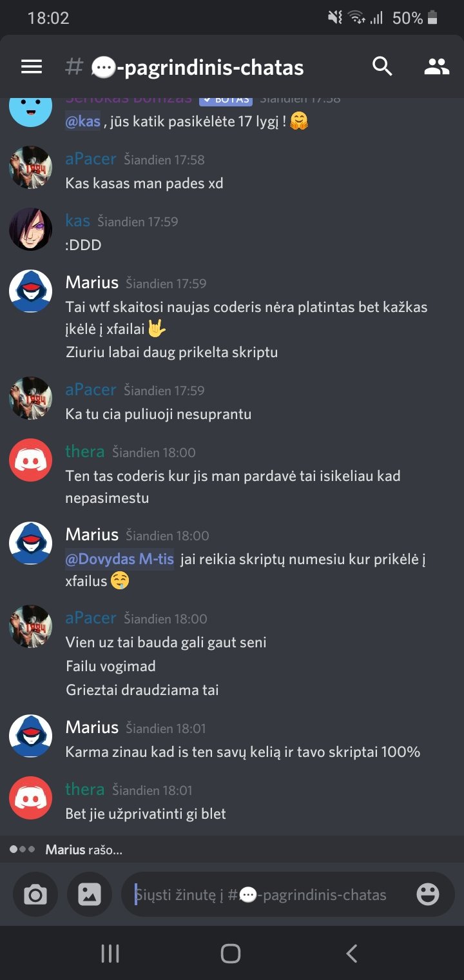Tap the search magnifier icon
Image resolution: width=464 pixels, height=980 pixels.
click(x=382, y=66)
